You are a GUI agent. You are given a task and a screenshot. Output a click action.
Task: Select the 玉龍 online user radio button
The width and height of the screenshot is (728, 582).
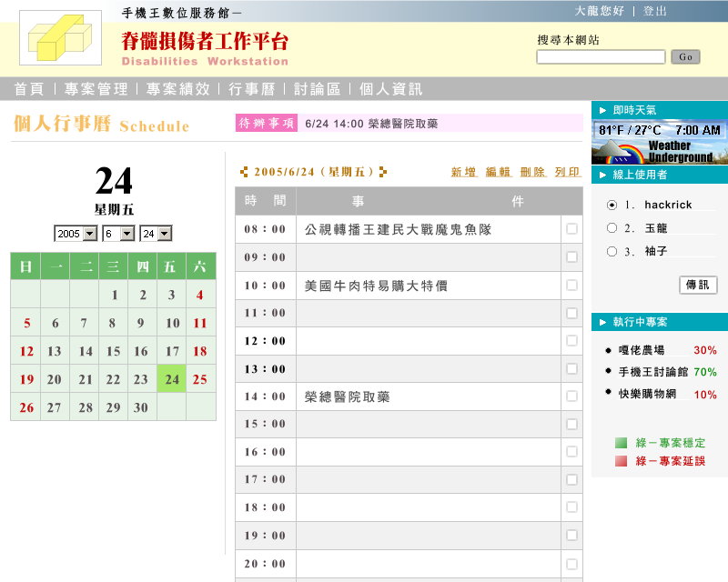(612, 228)
